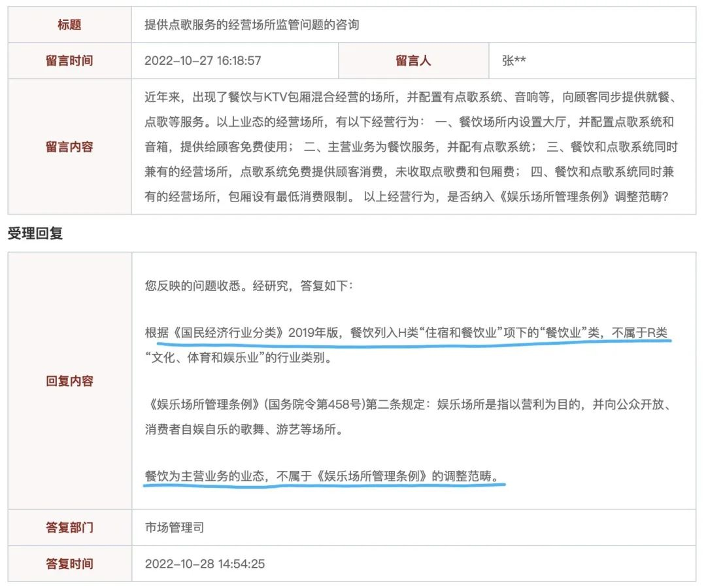Image resolution: width=706 pixels, height=588 pixels.
Task: Select the title text about 点歌服务 监管问题
Action: pos(252,25)
